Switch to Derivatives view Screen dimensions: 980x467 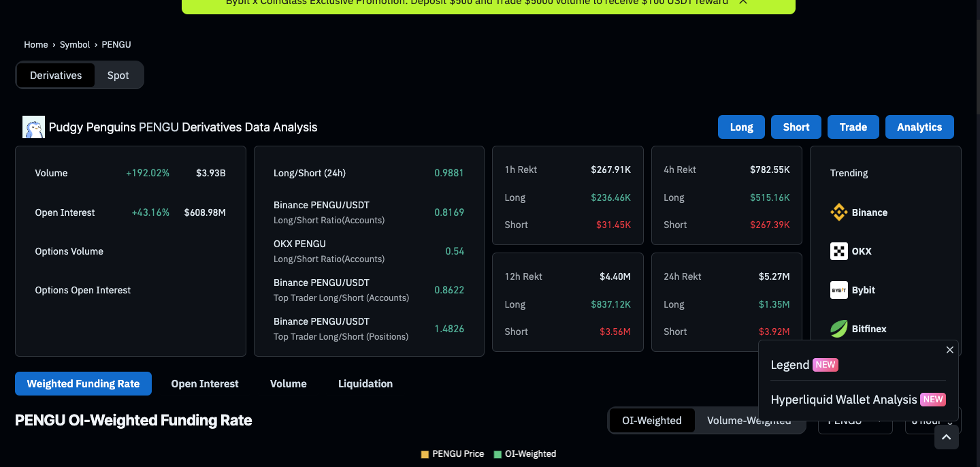tap(56, 76)
